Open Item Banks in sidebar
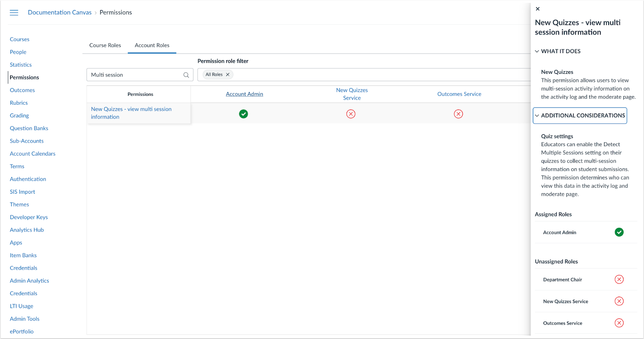The height and width of the screenshot is (339, 644). [23, 255]
